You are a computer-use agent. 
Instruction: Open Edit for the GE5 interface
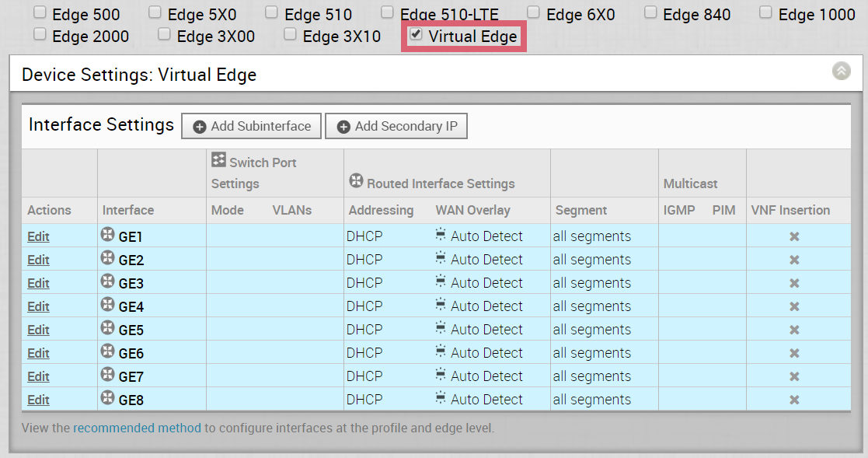[x=38, y=330]
